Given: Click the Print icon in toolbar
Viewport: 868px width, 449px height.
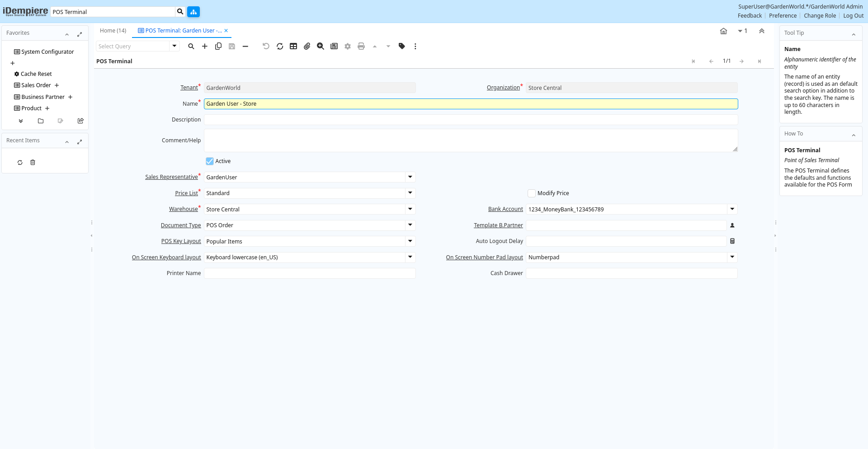Looking at the screenshot, I should point(361,46).
